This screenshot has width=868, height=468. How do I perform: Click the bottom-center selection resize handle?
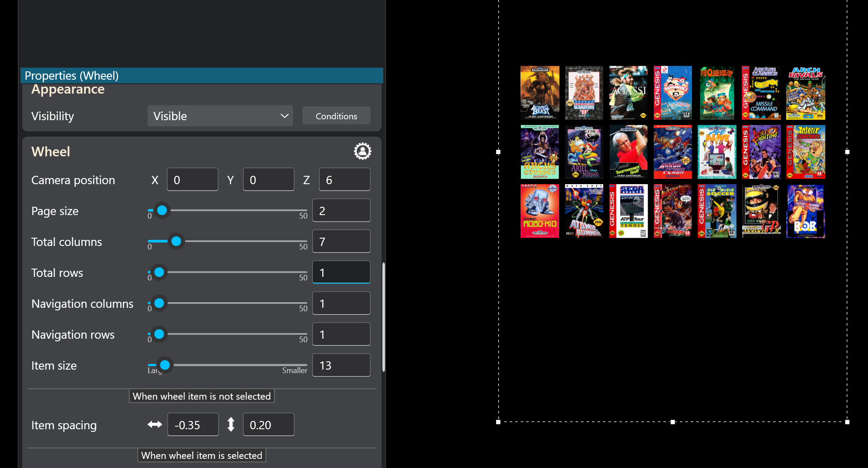(673, 422)
